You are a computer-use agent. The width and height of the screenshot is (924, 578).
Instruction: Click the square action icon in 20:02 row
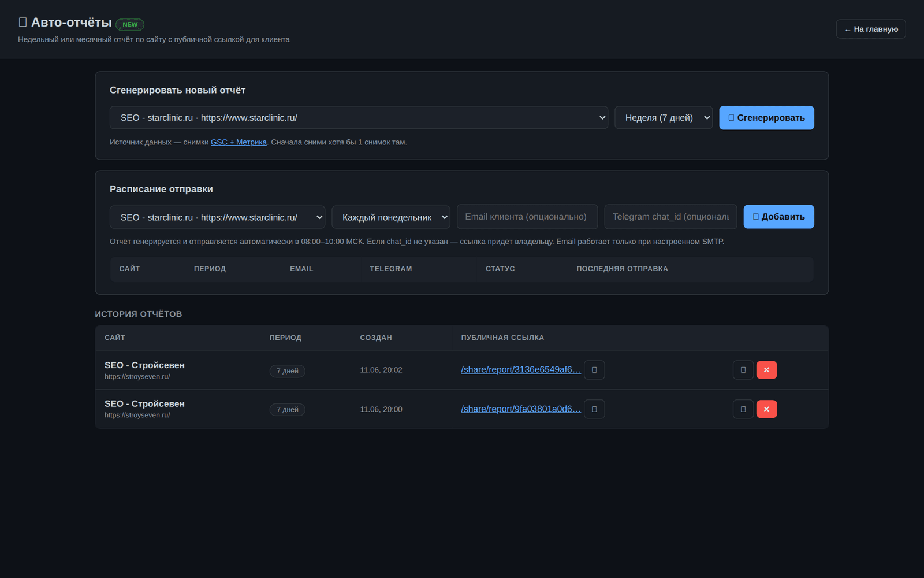(743, 370)
